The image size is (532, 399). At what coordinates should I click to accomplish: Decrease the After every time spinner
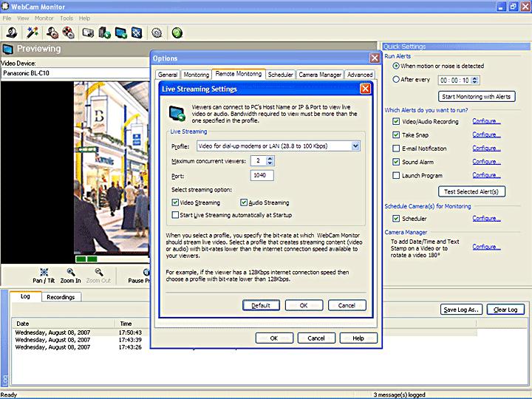pyautogui.click(x=475, y=83)
